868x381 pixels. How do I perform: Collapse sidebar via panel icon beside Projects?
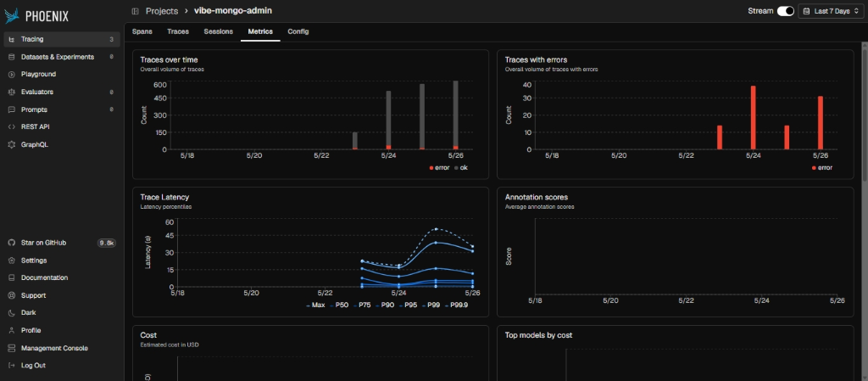point(135,11)
